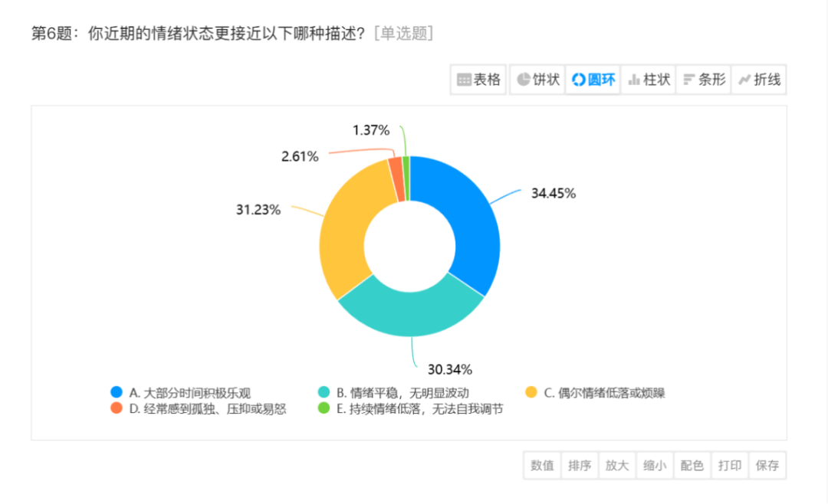Click the 打印 print button
Screen dimensions: 828x504
730,465
